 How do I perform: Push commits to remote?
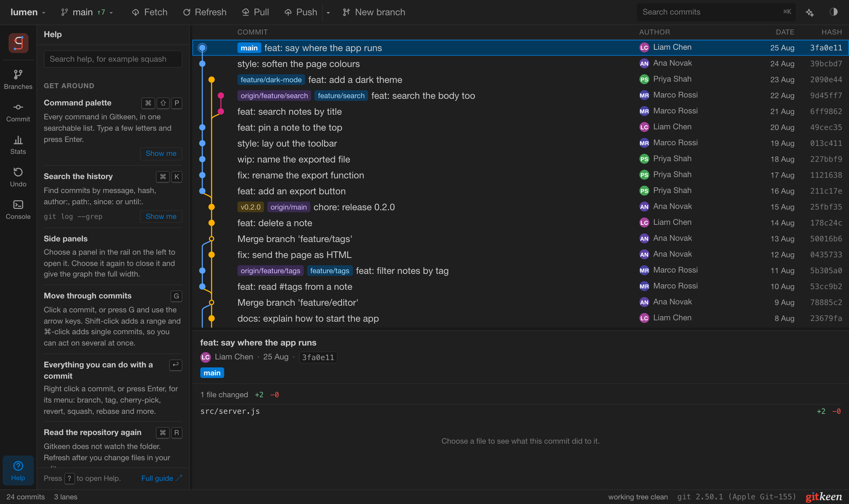[301, 12]
